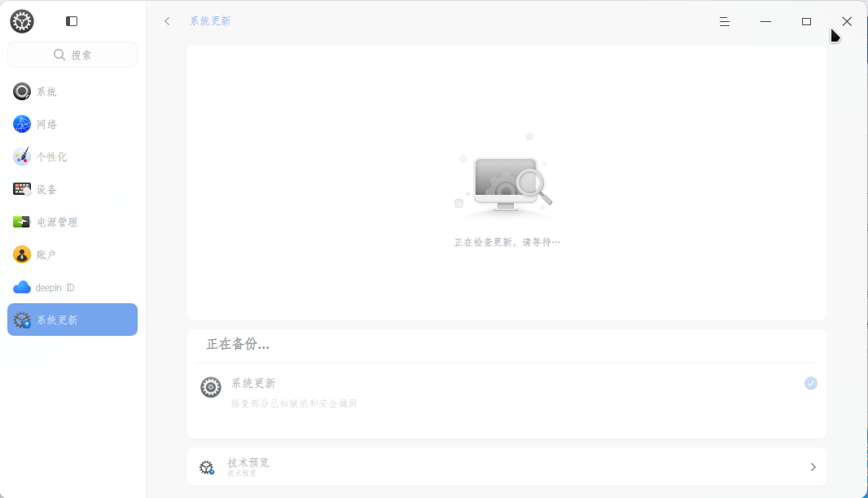The height and width of the screenshot is (498, 868).
Task: Click the 个性化 palette icon
Action: [x=22, y=156]
